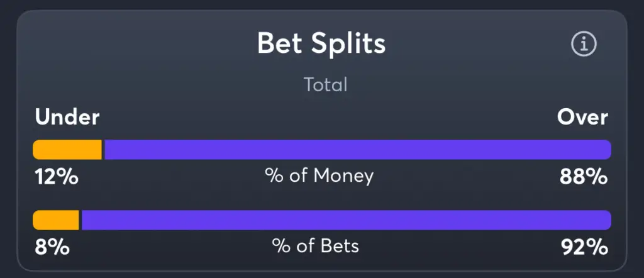Click the Under label
This screenshot has height=278, width=644.
click(x=67, y=118)
